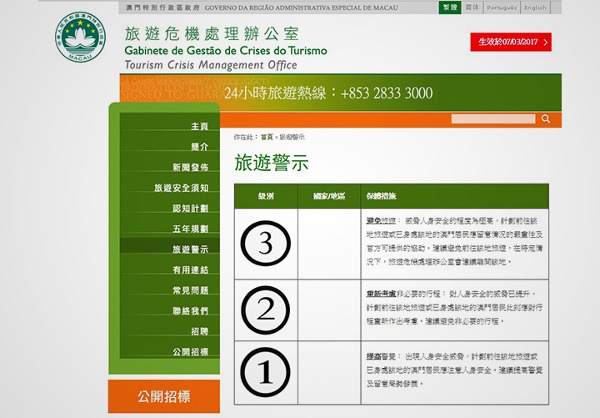600x418 pixels.
Task: Click the 旅遊危機處理辦公室 site title
Action: [212, 34]
